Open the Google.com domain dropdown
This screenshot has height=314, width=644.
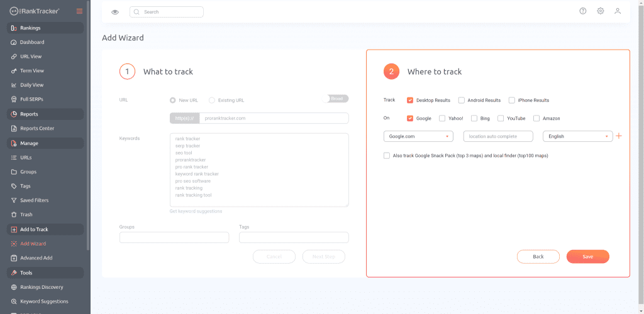point(418,136)
